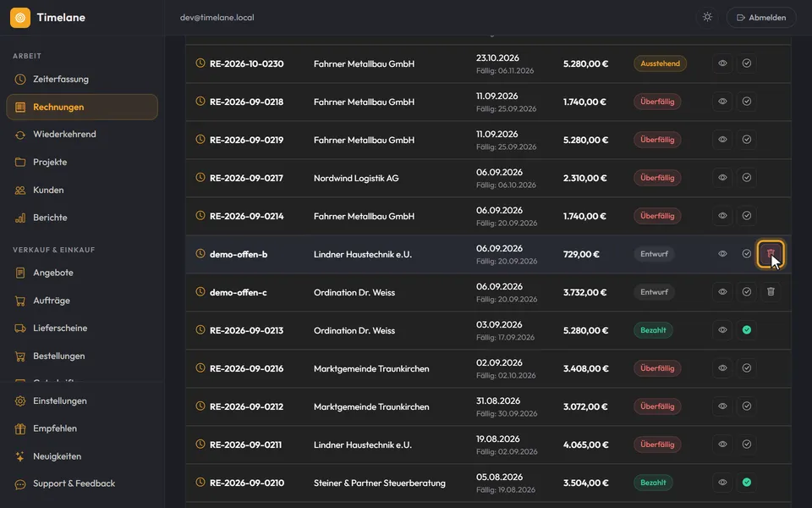Open Wiederkehrend in the sidebar
Viewport: 812px width, 508px height.
coord(82,135)
